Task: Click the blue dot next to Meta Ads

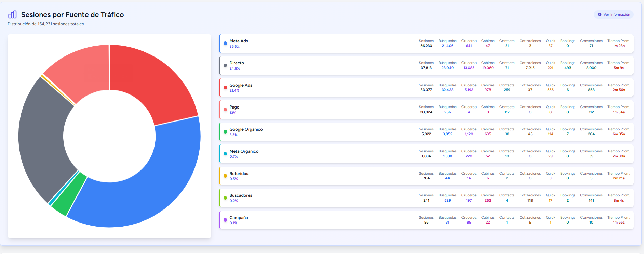Action: pos(225,43)
